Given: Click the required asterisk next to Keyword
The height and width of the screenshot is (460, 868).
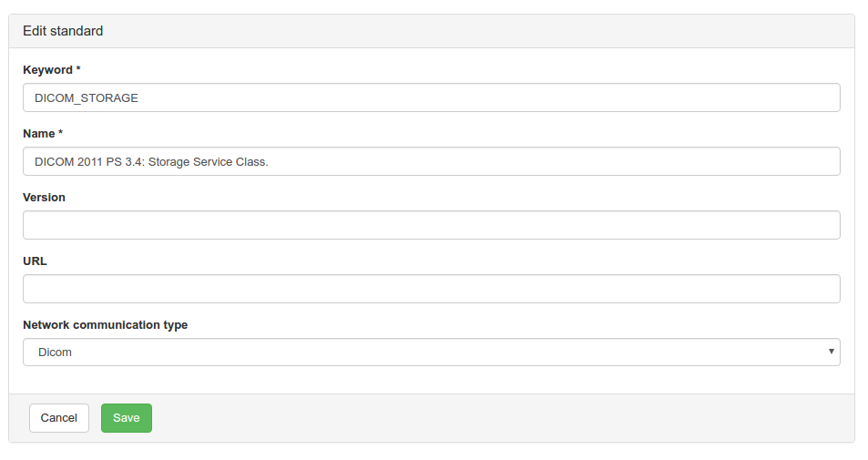Looking at the screenshot, I should [x=78, y=69].
